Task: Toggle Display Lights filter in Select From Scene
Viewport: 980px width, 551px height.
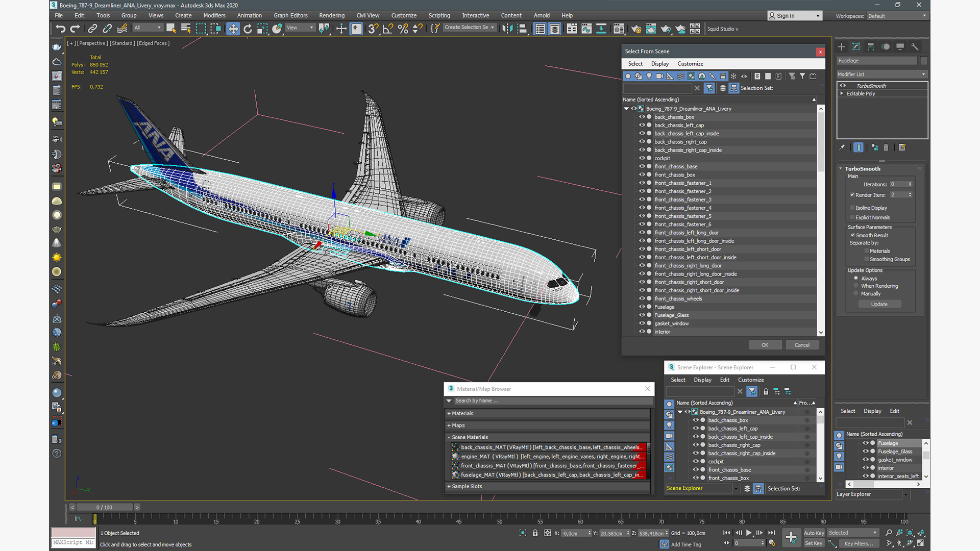Action: pyautogui.click(x=649, y=76)
